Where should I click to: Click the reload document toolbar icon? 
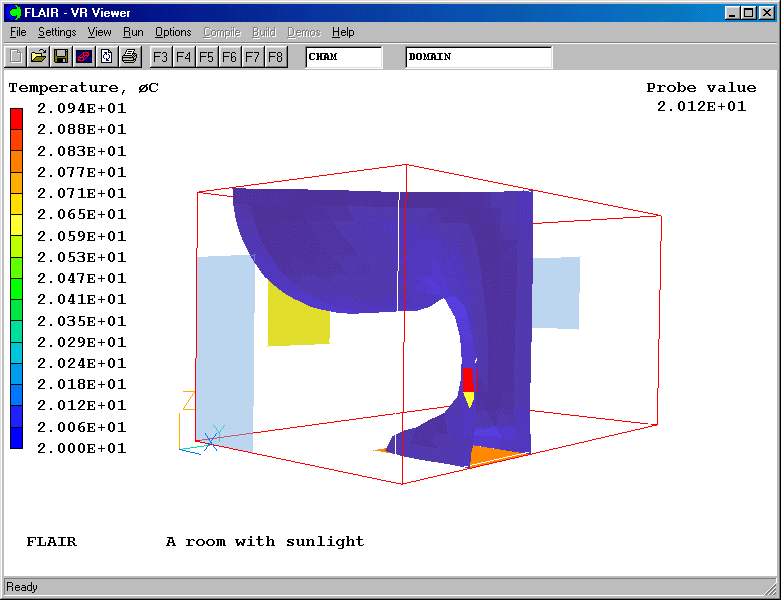tap(106, 57)
